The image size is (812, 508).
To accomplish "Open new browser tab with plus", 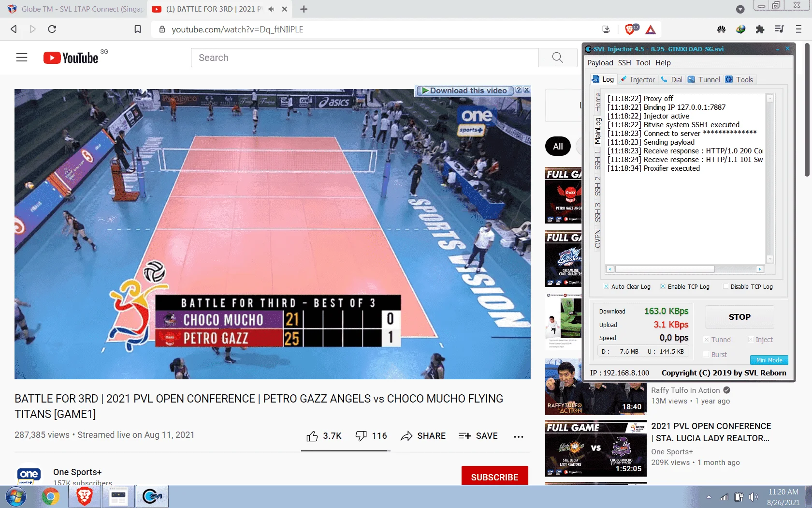I will pos(304,9).
